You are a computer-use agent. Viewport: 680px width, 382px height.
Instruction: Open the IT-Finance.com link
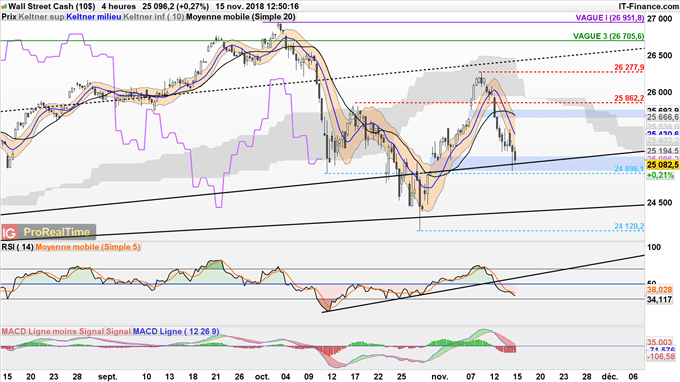coord(648,6)
